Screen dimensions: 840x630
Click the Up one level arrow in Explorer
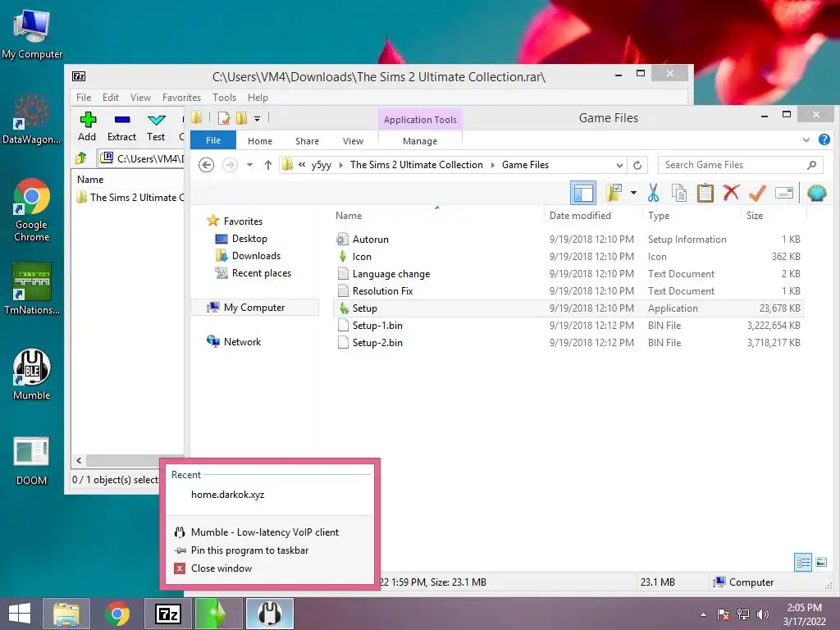click(x=268, y=165)
